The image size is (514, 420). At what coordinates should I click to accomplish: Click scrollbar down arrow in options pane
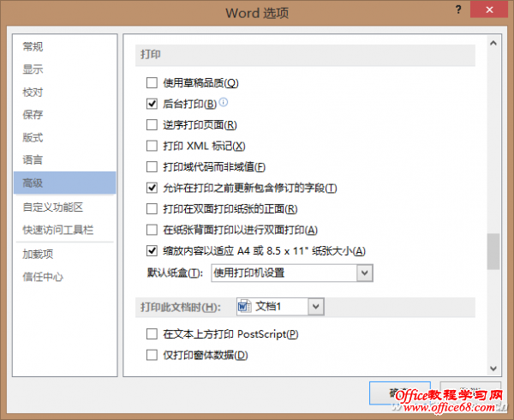tap(493, 369)
